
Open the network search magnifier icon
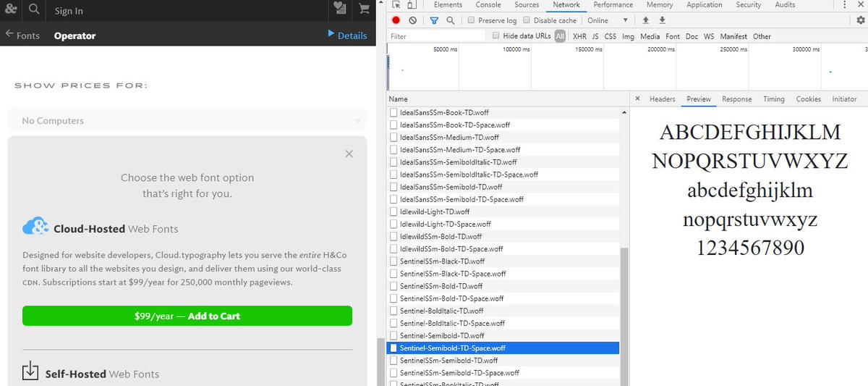click(x=451, y=20)
